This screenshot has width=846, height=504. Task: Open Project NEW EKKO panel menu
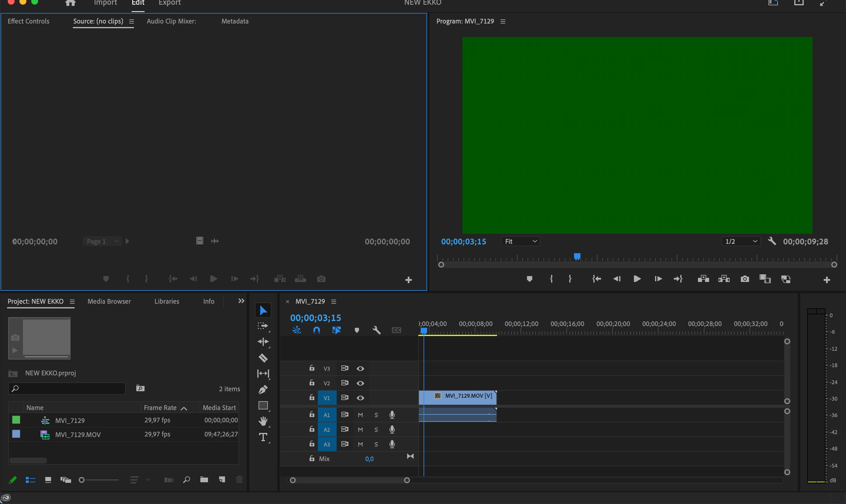pyautogui.click(x=72, y=302)
